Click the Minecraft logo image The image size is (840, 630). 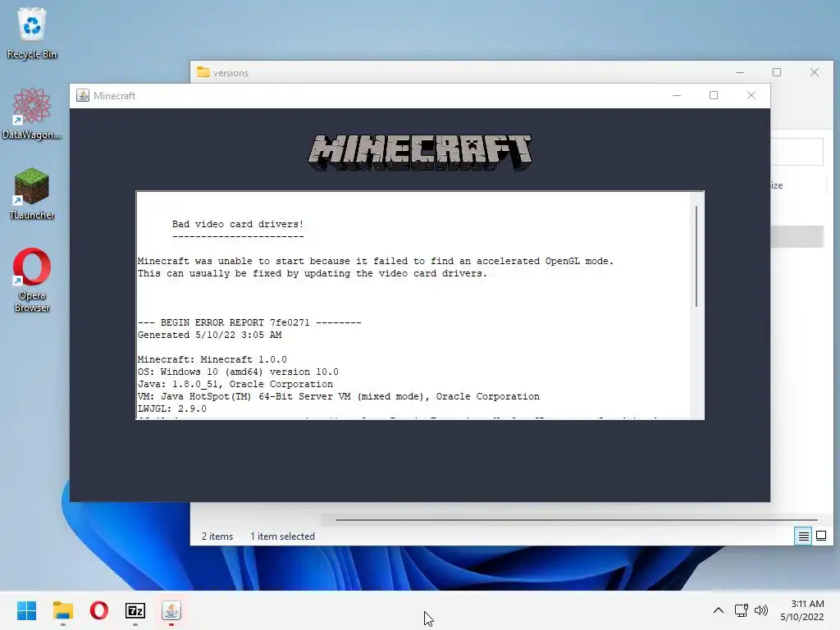click(x=420, y=152)
